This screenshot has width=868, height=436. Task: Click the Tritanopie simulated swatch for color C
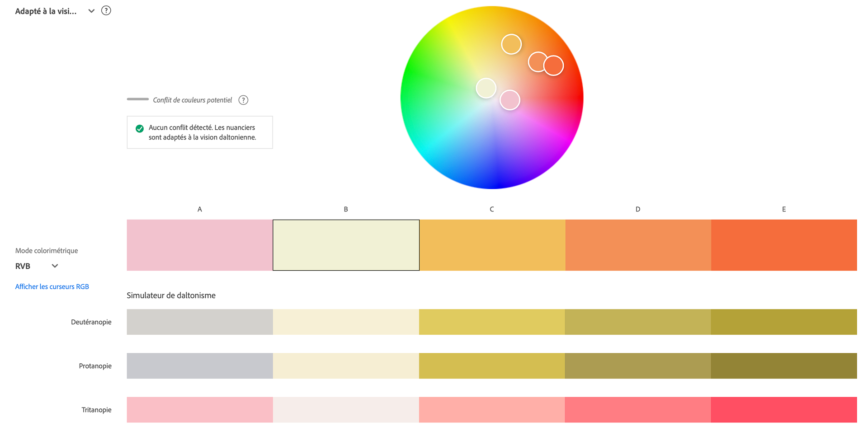(492, 409)
